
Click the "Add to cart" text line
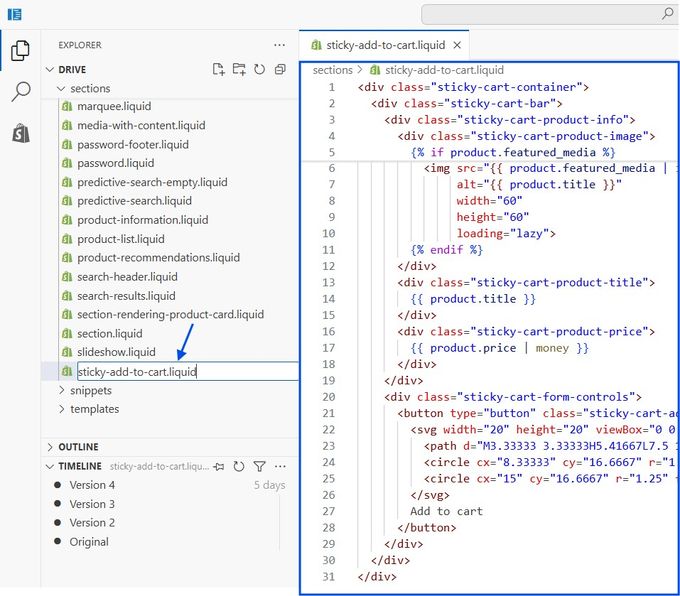[x=447, y=511]
